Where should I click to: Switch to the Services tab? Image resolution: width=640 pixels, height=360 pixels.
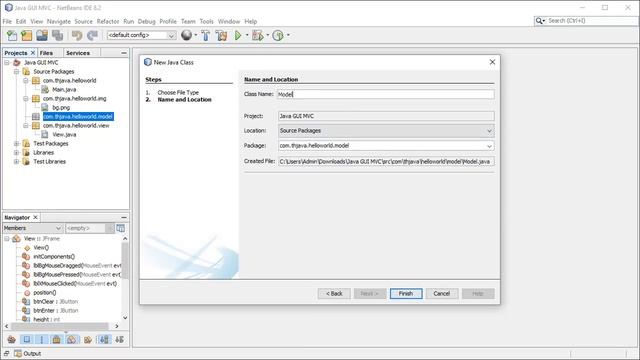(x=78, y=53)
